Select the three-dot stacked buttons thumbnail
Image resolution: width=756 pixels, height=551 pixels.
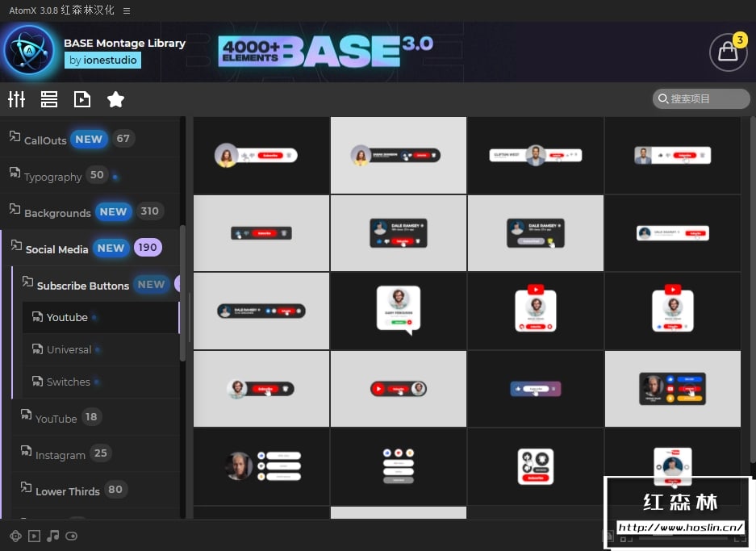pyautogui.click(x=399, y=466)
